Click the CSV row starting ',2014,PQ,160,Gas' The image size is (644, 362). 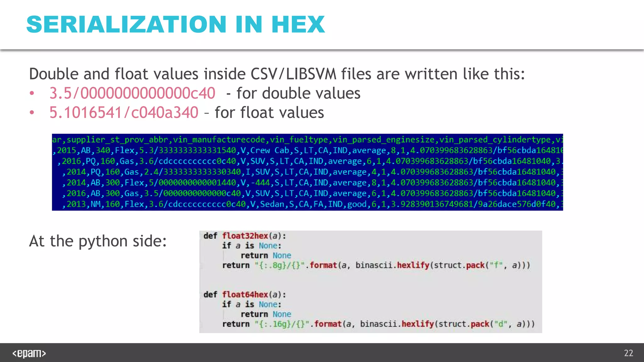tap(312, 172)
